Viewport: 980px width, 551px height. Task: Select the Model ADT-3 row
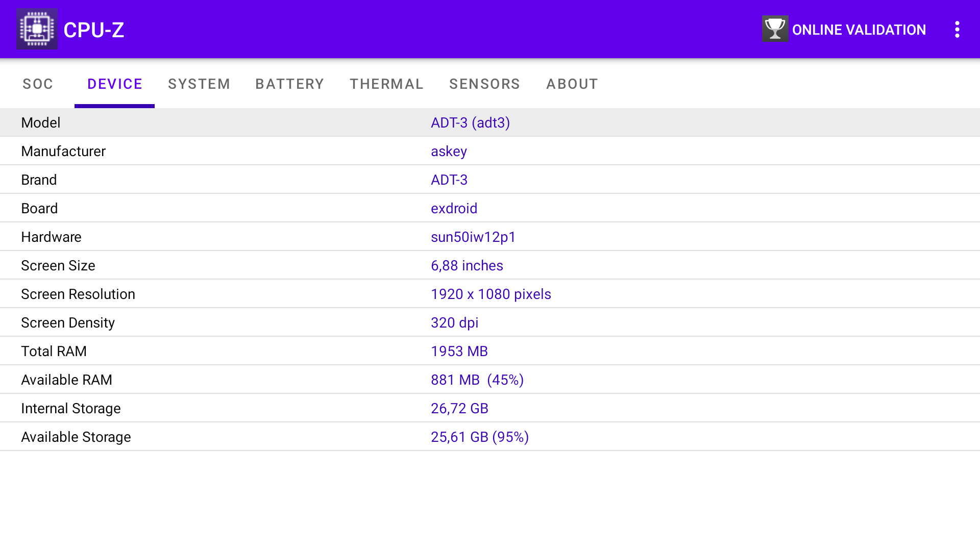[490, 122]
